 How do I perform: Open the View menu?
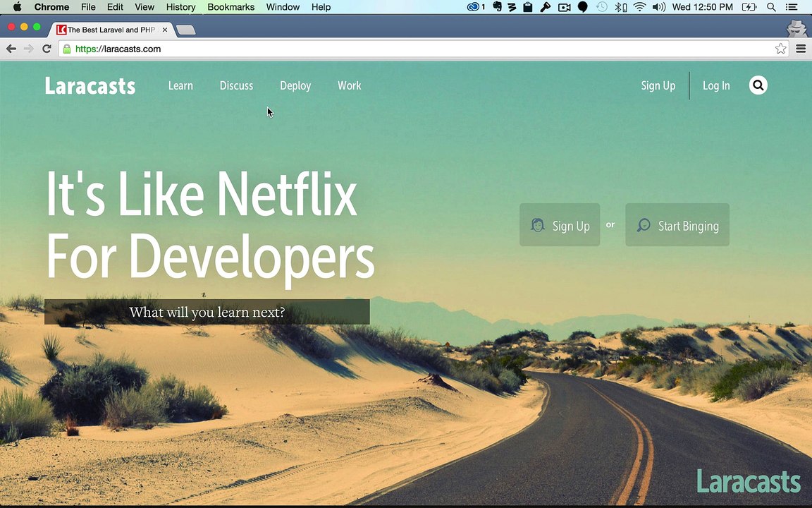[144, 7]
